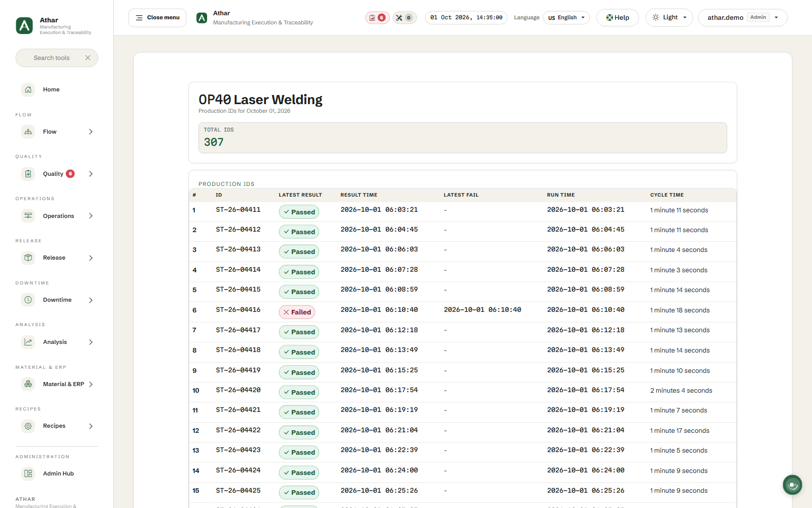Click the Material & ERP icon
This screenshot has height=508, width=812.
click(28, 384)
